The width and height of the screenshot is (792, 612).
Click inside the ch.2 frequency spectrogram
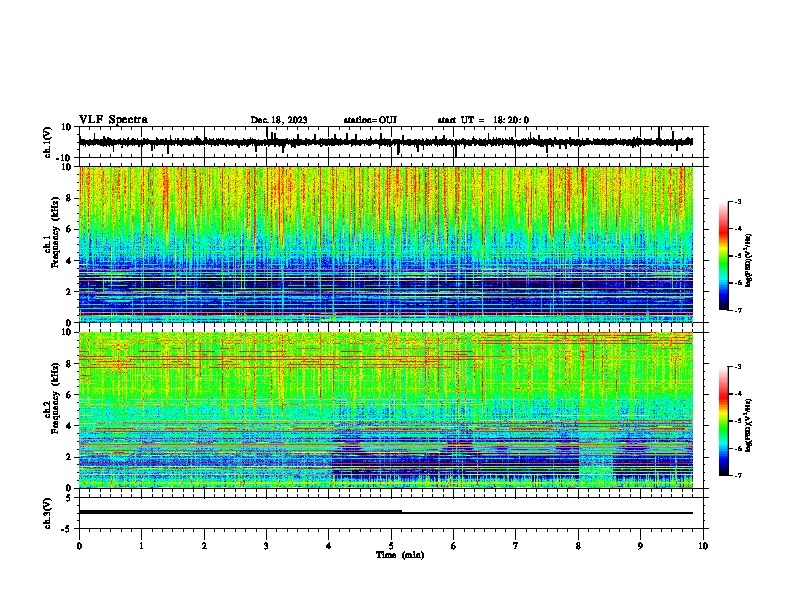coord(386,410)
